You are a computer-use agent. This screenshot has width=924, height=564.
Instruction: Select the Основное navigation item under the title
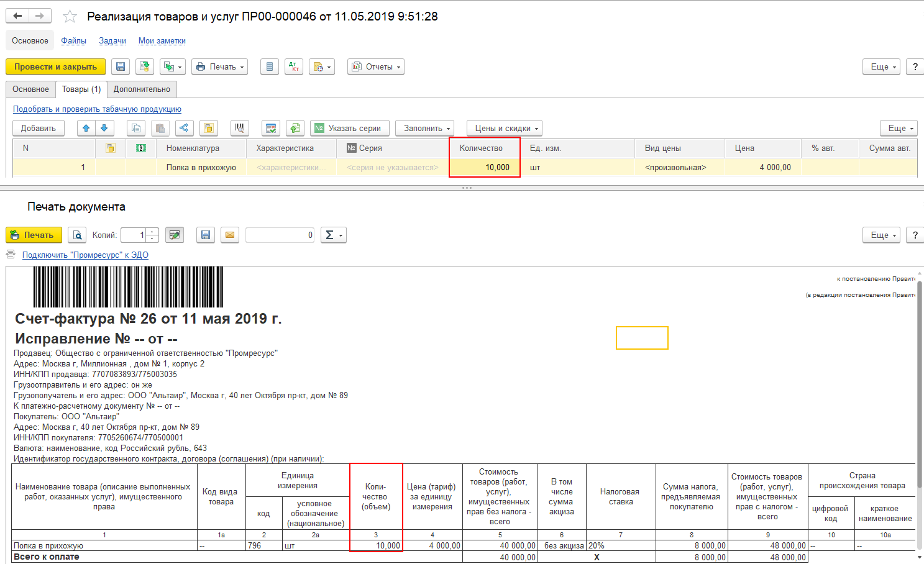(30, 40)
